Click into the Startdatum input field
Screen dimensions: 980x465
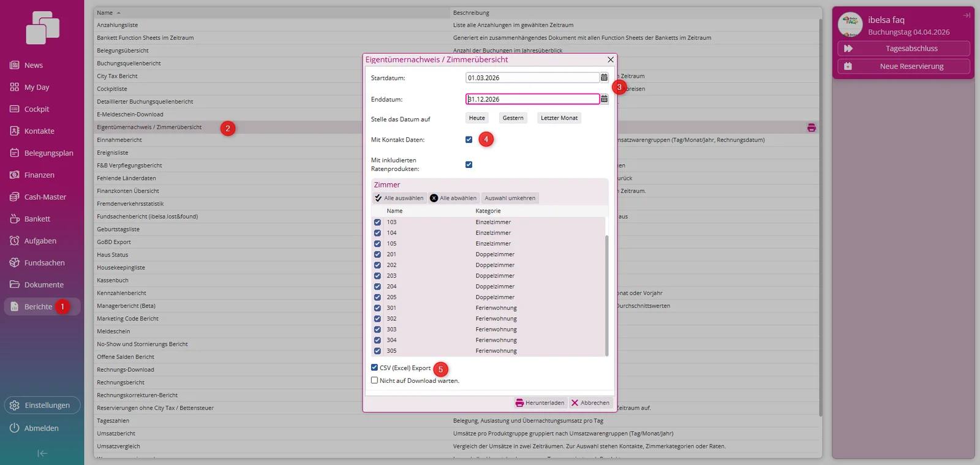(x=532, y=78)
